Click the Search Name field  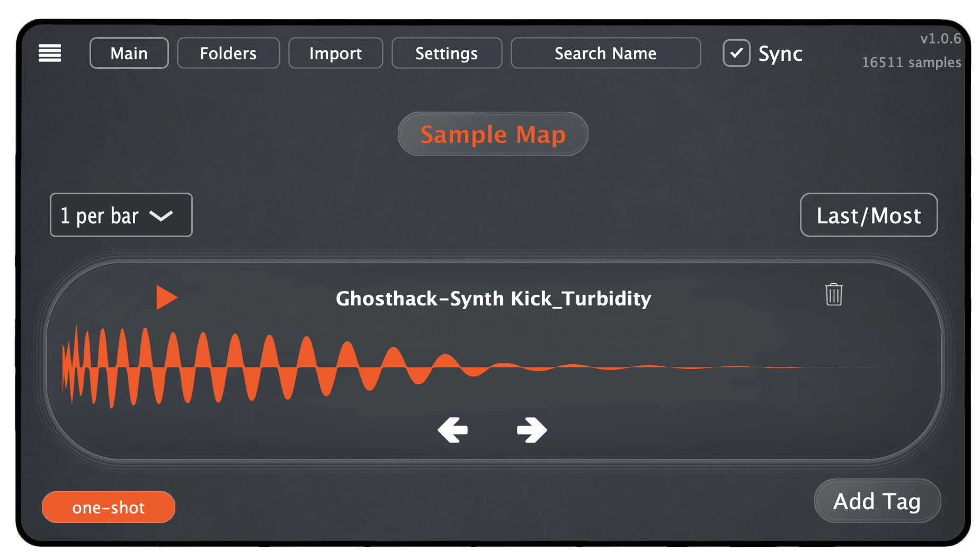[x=605, y=53]
